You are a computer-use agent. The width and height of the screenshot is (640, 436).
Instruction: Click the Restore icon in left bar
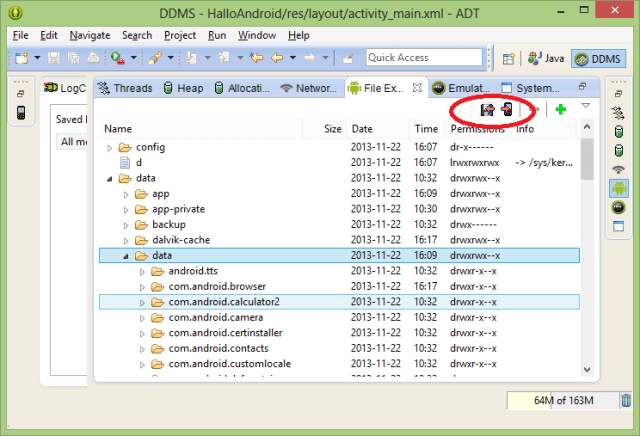coord(20,94)
